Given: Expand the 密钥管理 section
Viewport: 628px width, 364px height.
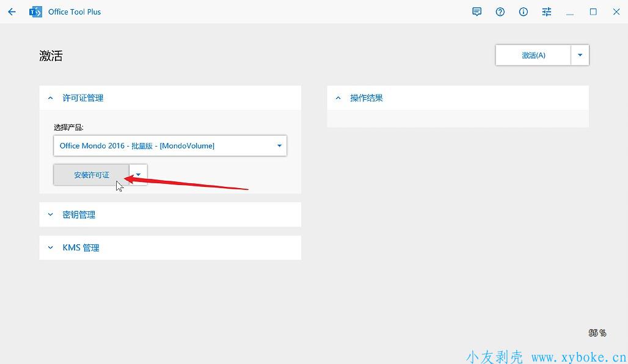Looking at the screenshot, I should pyautogui.click(x=51, y=214).
